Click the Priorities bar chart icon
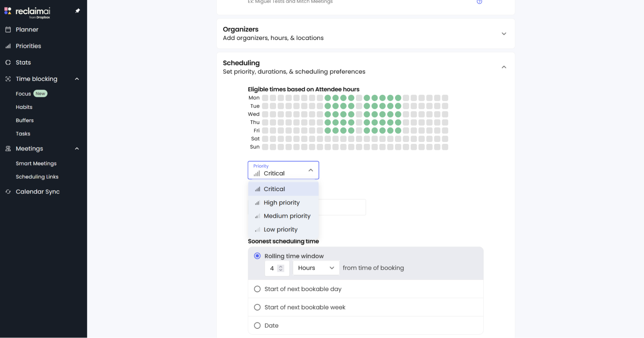 pos(8,46)
